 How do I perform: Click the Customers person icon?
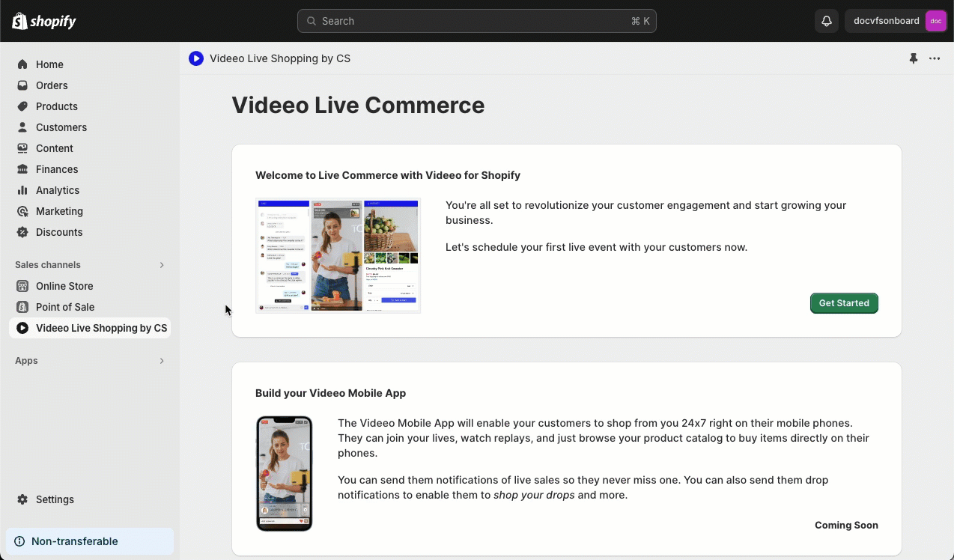[22, 127]
